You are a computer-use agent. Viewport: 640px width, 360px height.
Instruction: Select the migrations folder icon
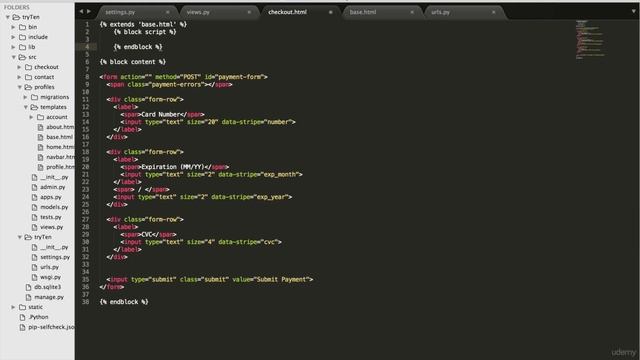tap(34, 97)
